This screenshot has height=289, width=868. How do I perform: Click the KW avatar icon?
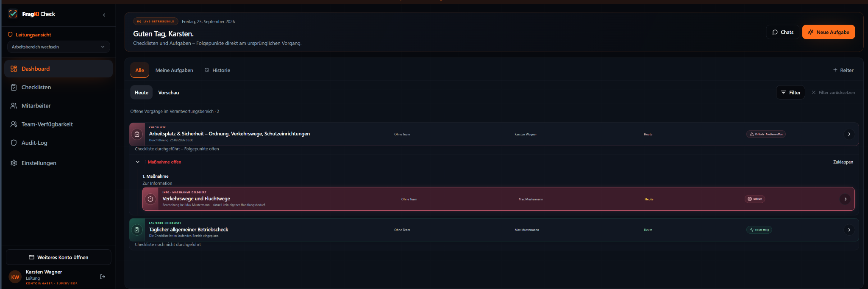(x=15, y=277)
